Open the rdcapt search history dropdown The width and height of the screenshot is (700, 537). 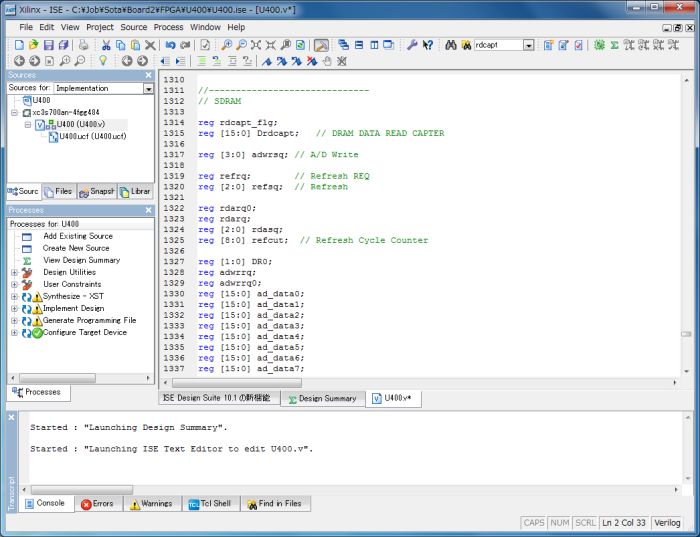coord(529,45)
